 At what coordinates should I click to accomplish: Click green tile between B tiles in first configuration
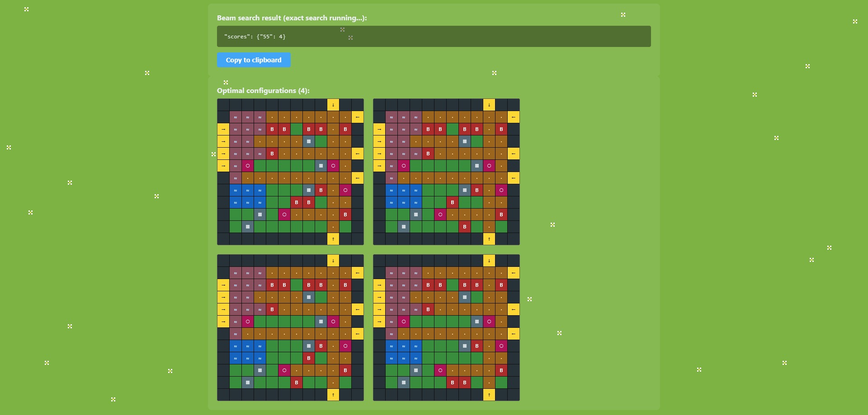click(297, 129)
